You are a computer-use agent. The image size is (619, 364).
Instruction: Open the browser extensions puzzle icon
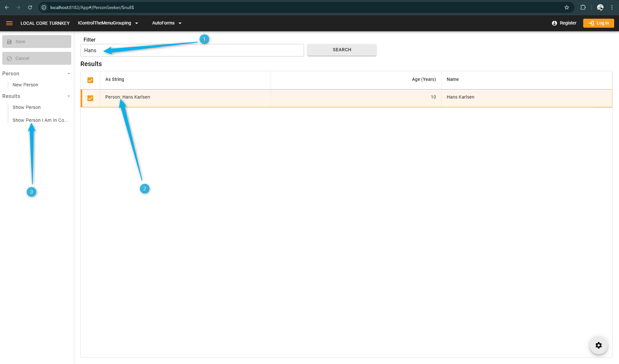pos(583,7)
